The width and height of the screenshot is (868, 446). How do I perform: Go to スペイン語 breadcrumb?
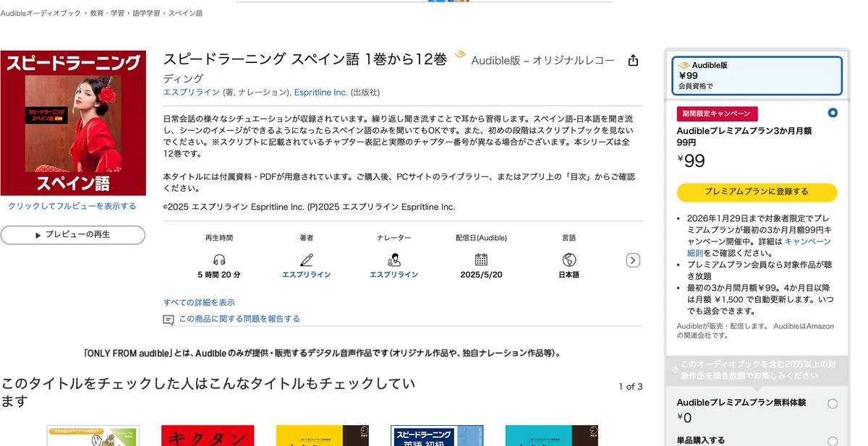click(x=186, y=13)
